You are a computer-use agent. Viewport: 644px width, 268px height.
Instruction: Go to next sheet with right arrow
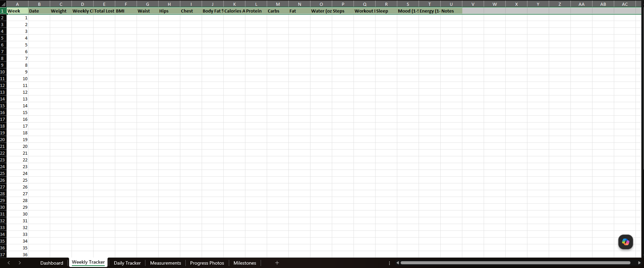(x=20, y=263)
